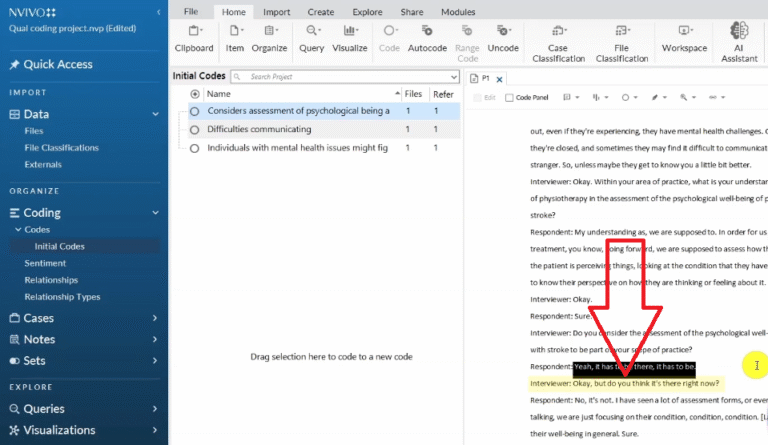The width and height of the screenshot is (768, 445).
Task: Enable the Code Panel checkbox
Action: click(x=509, y=98)
